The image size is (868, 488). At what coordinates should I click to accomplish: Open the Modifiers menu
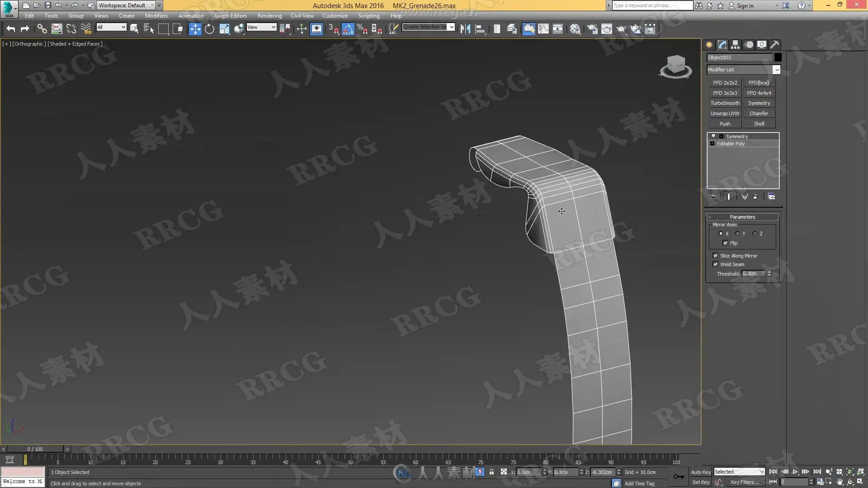156,15
